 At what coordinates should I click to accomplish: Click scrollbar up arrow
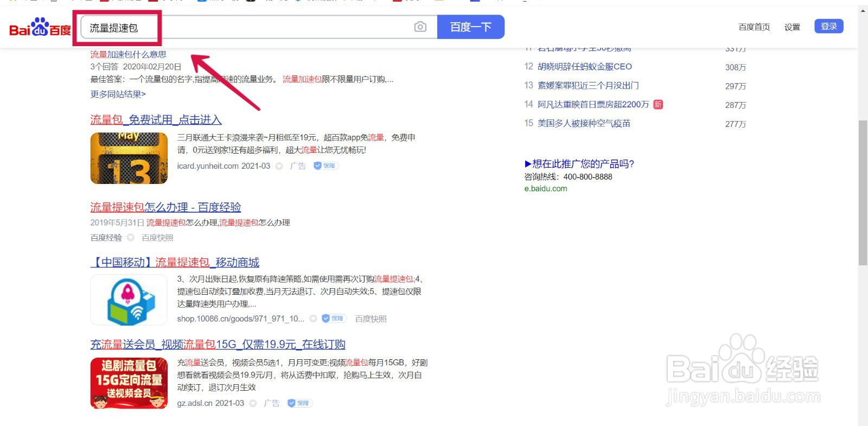(863, 10)
